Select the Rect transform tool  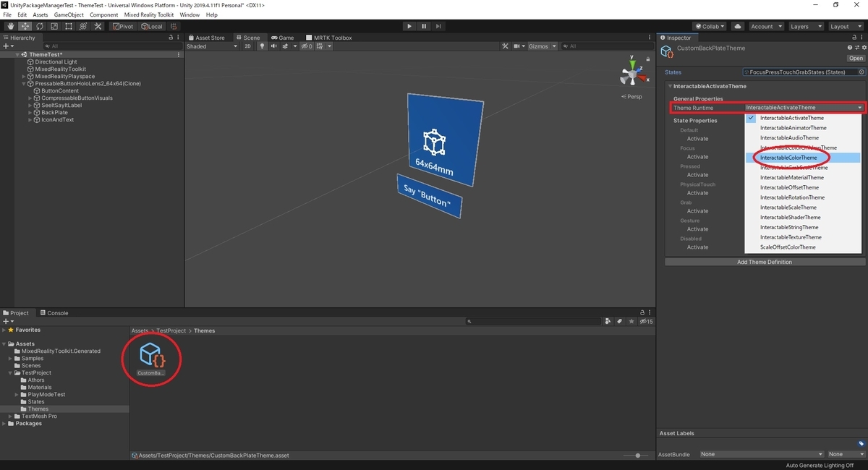click(x=68, y=26)
